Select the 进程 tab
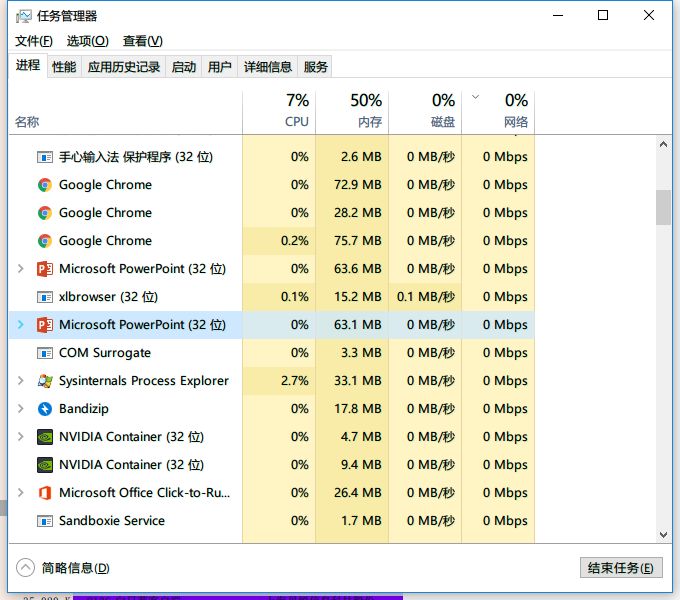This screenshot has height=600, width=680. (x=28, y=65)
